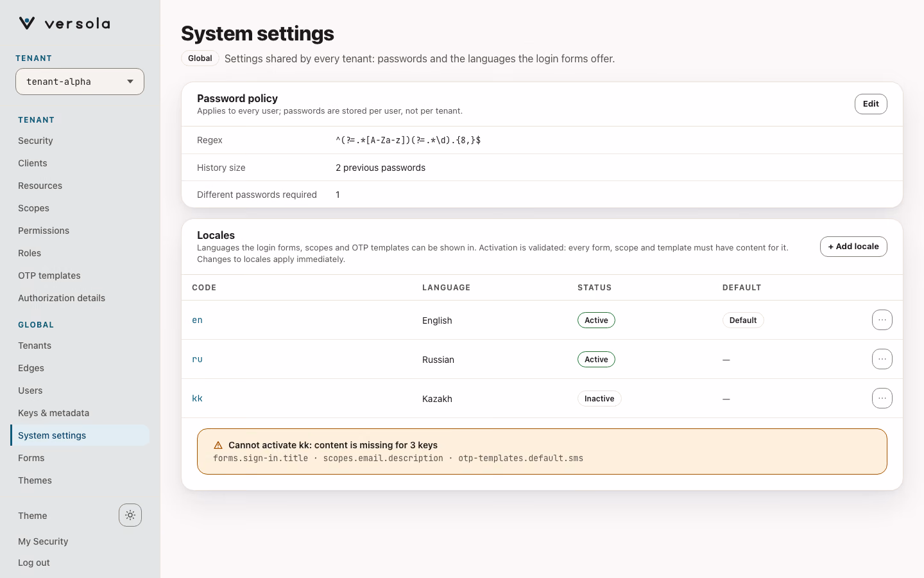Image resolution: width=924 pixels, height=578 pixels.
Task: Click the 'Cannot activate kk' alert heading
Action: point(333,445)
